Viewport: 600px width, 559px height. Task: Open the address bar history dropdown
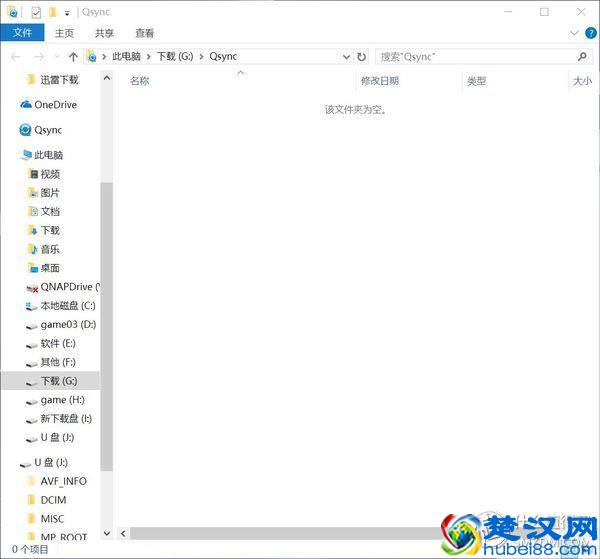(346, 57)
